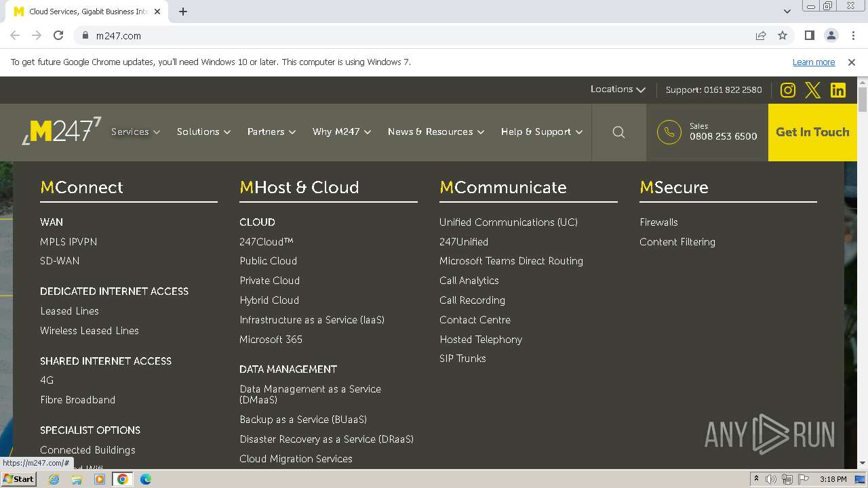Screen dimensions: 868x488
Task: Open Chrome three-dot menu
Action: (852, 35)
